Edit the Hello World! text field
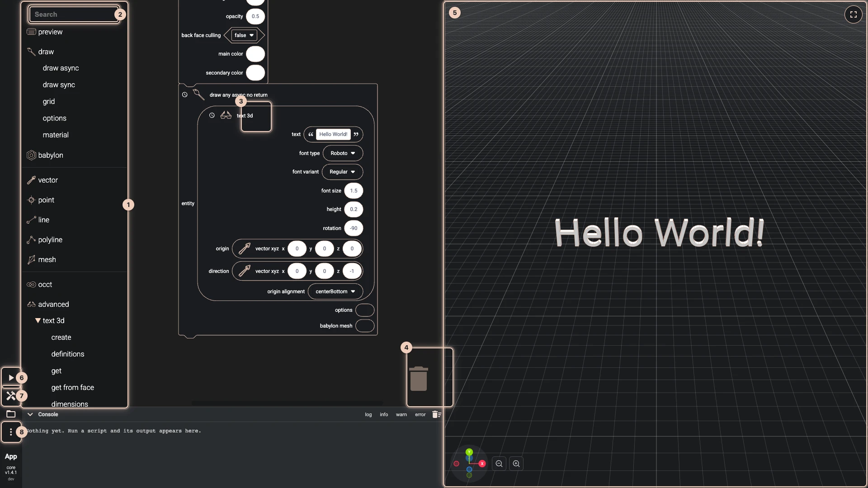The width and height of the screenshot is (868, 488). tap(333, 135)
